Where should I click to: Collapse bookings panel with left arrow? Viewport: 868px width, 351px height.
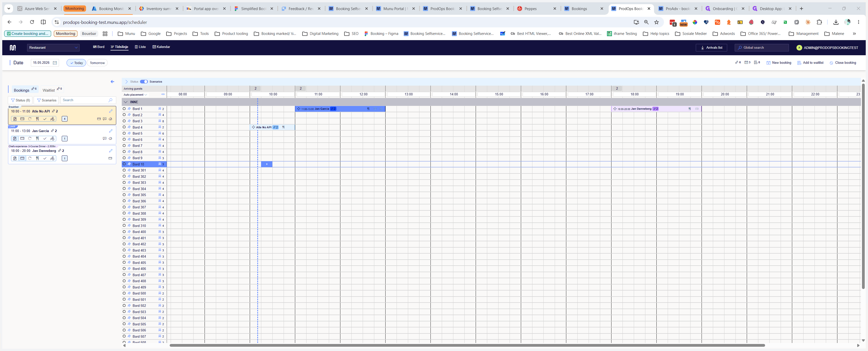click(x=112, y=82)
